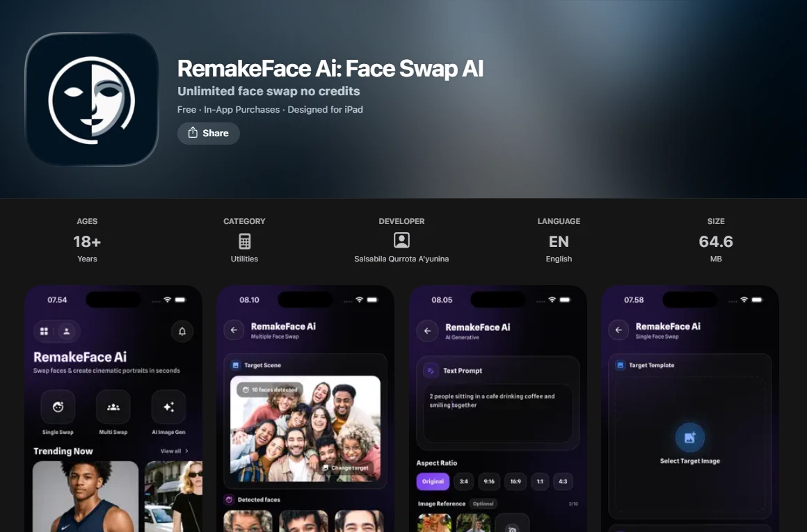Click the Trending Now heading
Image resolution: width=807 pixels, height=532 pixels.
63,451
